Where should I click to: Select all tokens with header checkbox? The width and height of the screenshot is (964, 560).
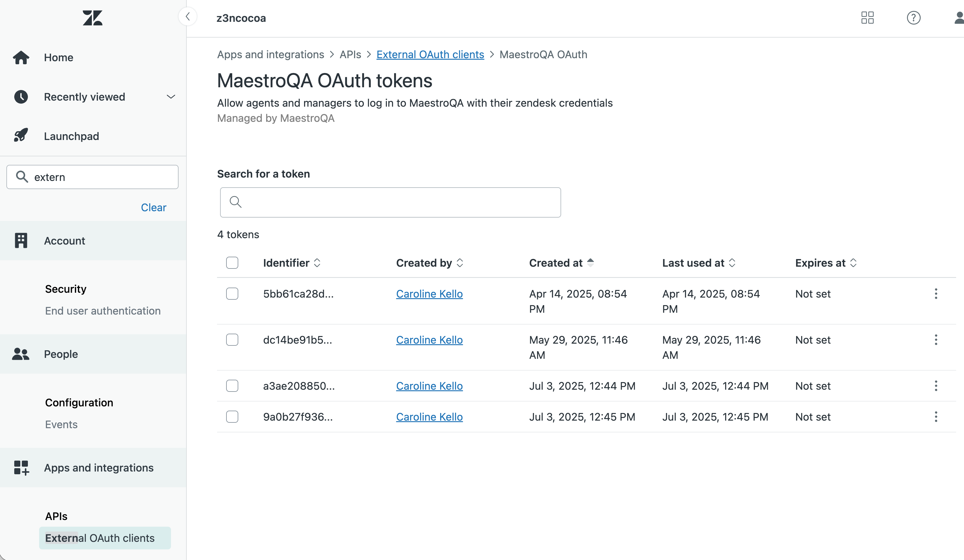point(232,263)
